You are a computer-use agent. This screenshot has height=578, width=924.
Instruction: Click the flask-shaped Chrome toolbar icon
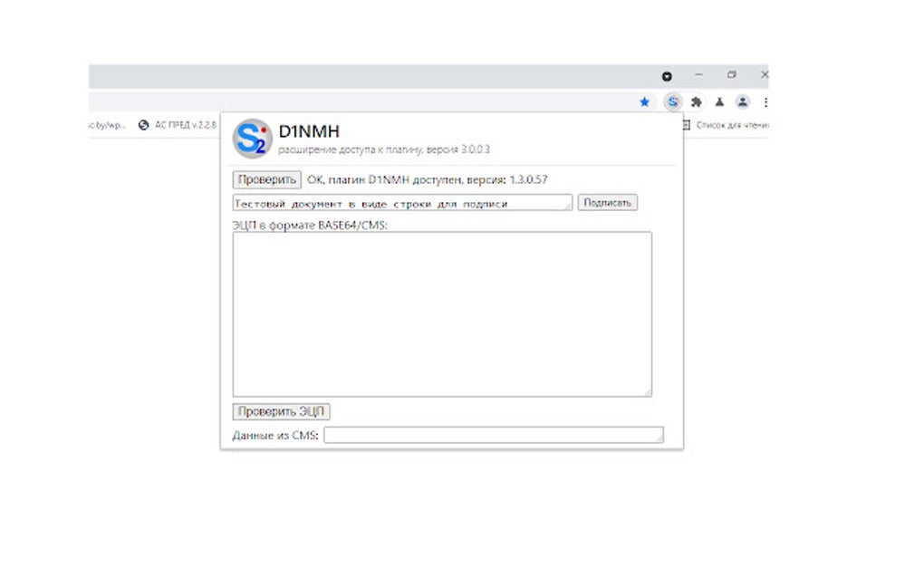point(719,102)
